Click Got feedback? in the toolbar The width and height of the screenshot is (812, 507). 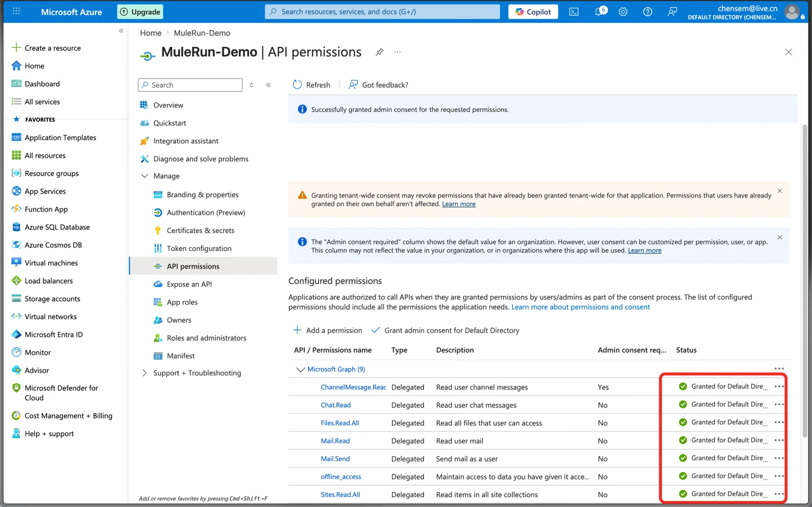pos(379,85)
